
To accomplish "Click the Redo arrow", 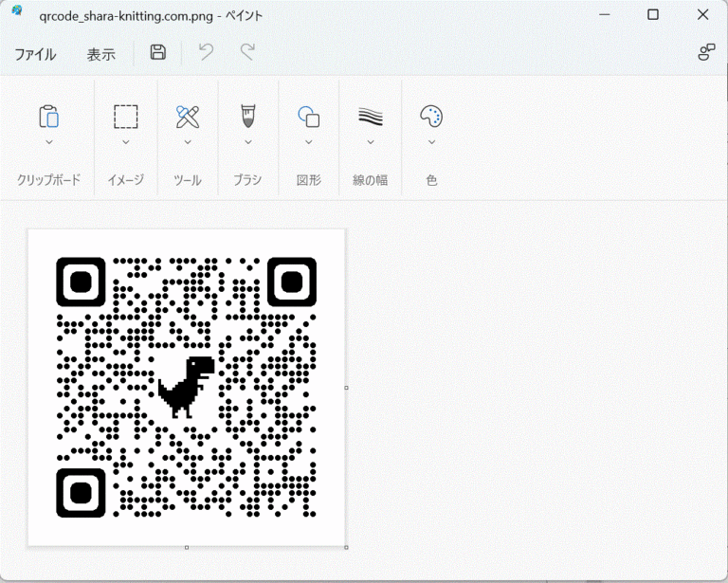I will (x=247, y=53).
